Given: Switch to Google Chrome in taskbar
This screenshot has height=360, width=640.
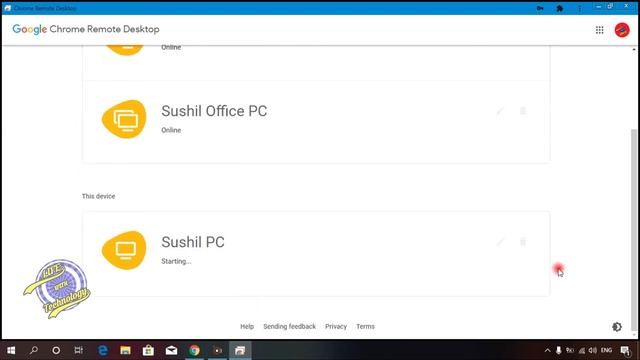Looking at the screenshot, I should pos(194,350).
